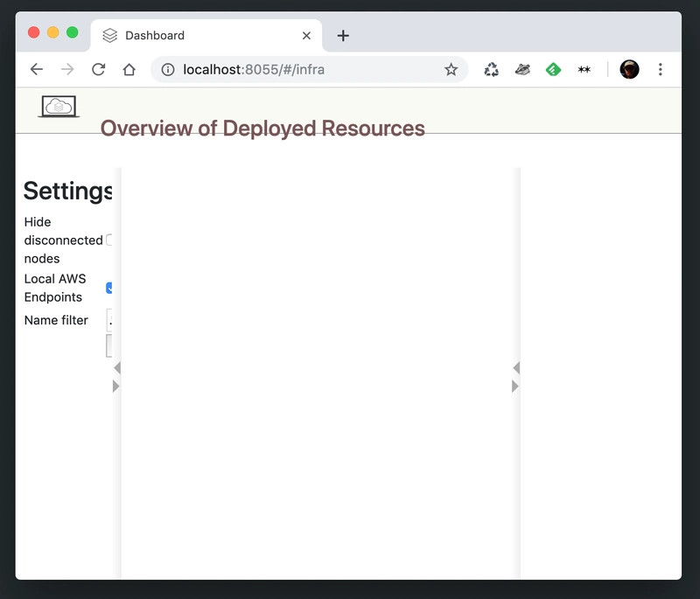Open a new browser tab
The height and width of the screenshot is (599, 700).
click(x=343, y=36)
